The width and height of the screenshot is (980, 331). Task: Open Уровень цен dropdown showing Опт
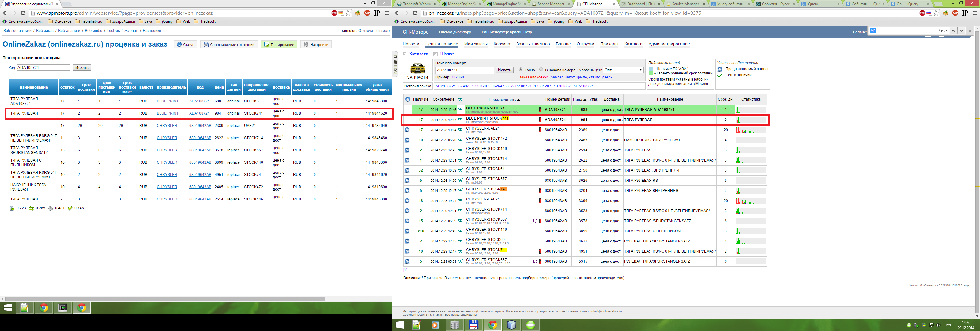[623, 70]
